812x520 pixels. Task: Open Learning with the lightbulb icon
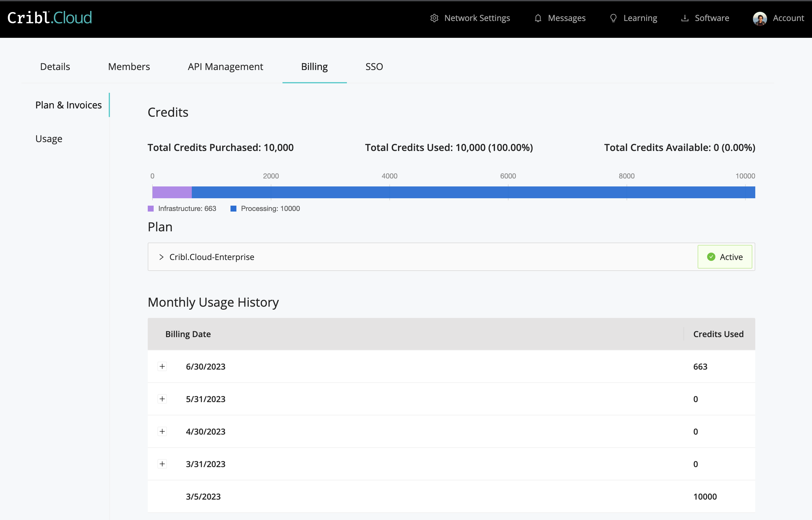[x=634, y=18]
